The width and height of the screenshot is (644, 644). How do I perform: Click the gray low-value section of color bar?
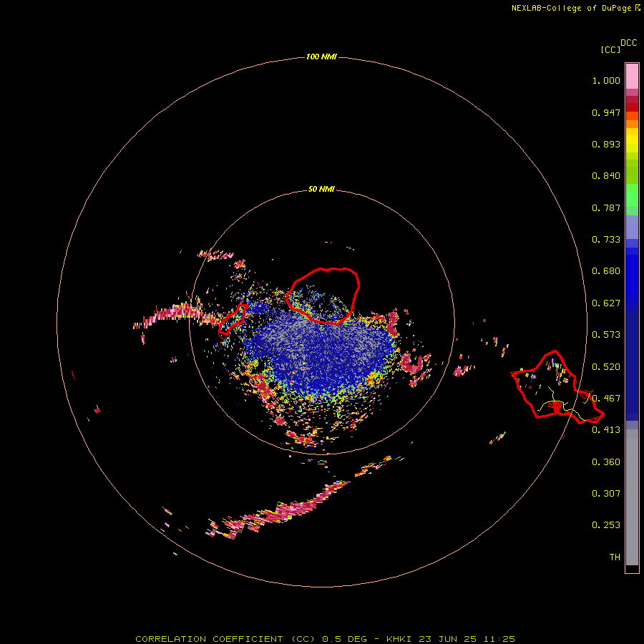(632, 497)
